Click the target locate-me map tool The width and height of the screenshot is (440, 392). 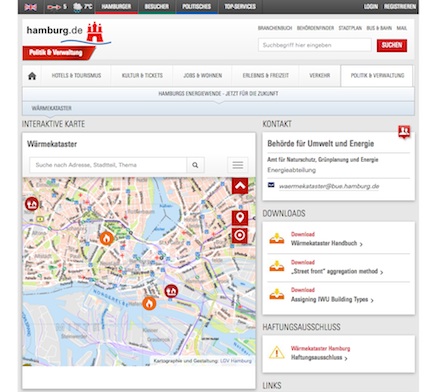click(240, 235)
